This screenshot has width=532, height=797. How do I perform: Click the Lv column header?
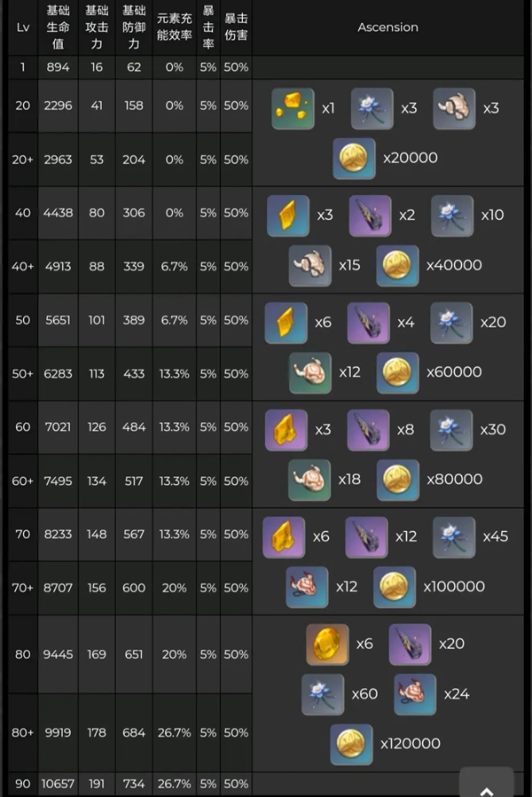pos(23,27)
